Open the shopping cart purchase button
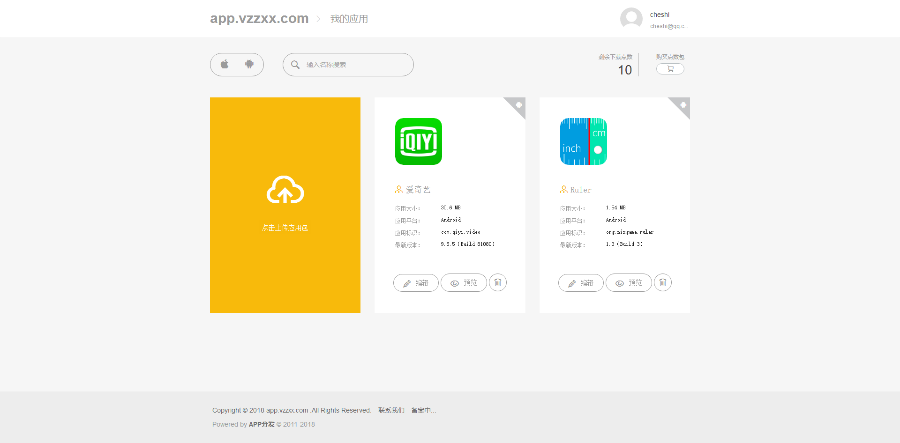 [x=670, y=69]
